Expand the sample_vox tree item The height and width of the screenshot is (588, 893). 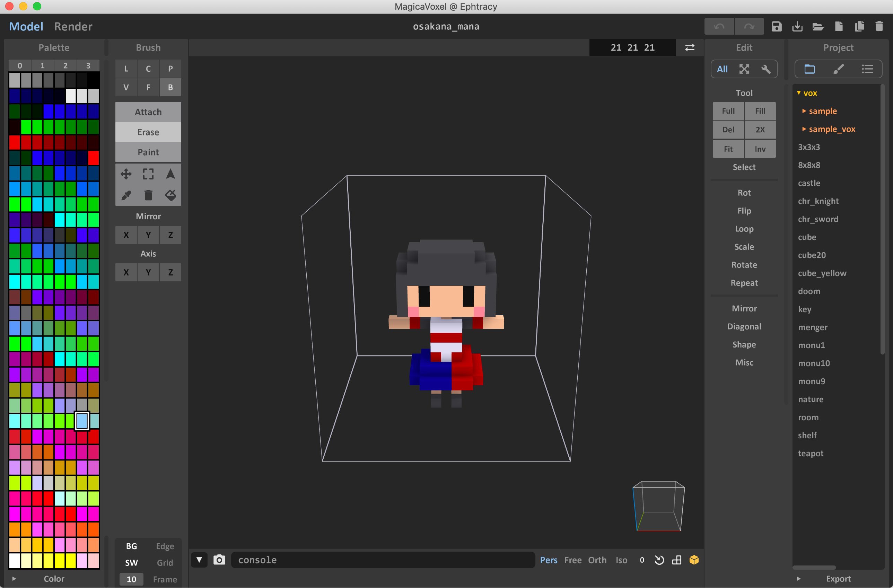(x=804, y=129)
